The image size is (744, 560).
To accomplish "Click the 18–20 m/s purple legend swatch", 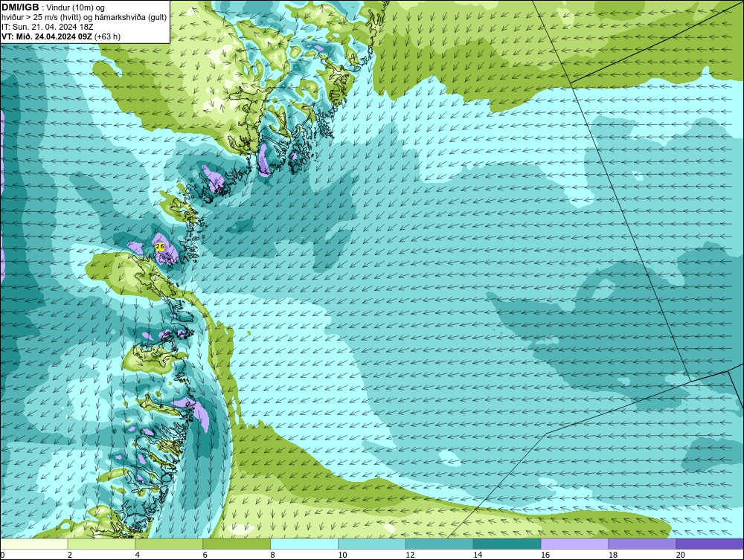I will tap(642, 544).
